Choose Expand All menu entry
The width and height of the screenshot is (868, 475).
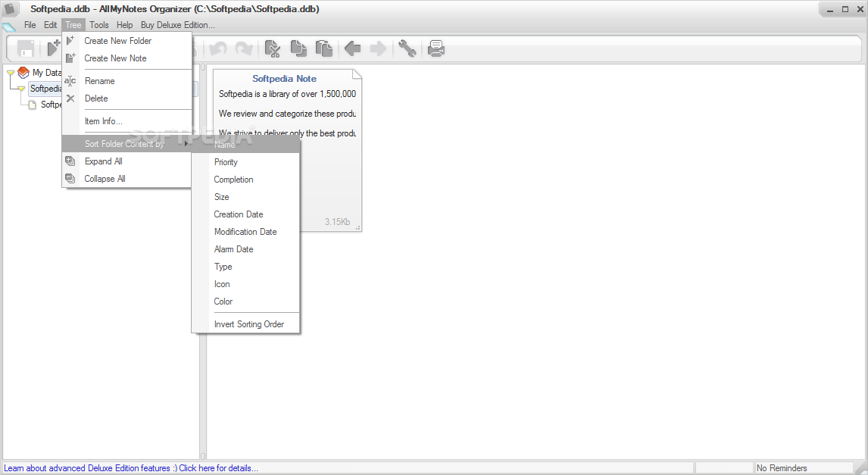(x=126, y=161)
